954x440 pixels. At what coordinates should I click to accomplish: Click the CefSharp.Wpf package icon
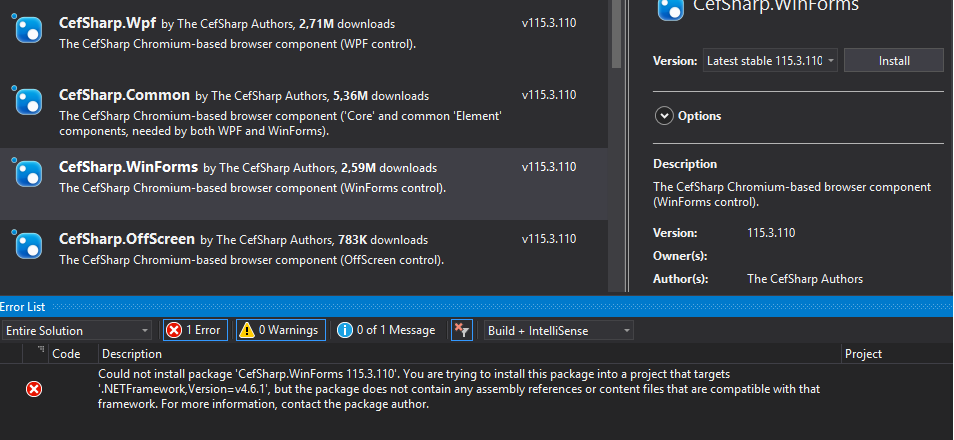(x=29, y=30)
